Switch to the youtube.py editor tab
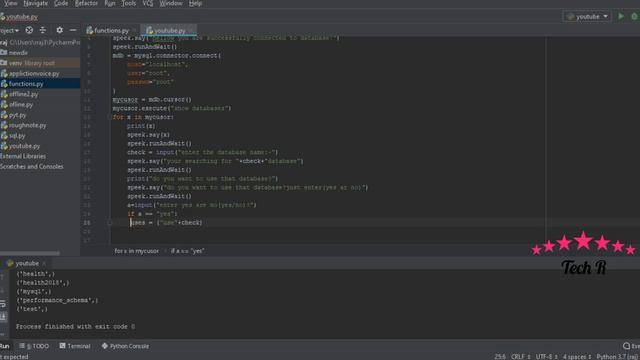Screen dimensions: 640x360 168,31
